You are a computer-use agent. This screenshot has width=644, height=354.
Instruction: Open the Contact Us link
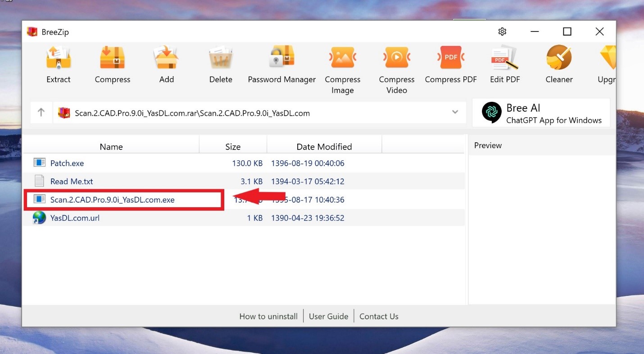point(379,316)
